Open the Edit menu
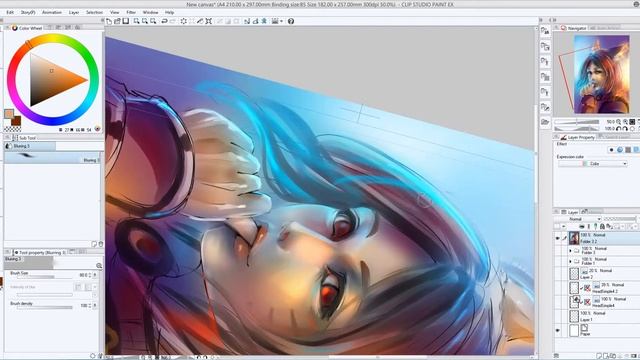The width and height of the screenshot is (640, 360). (x=10, y=13)
